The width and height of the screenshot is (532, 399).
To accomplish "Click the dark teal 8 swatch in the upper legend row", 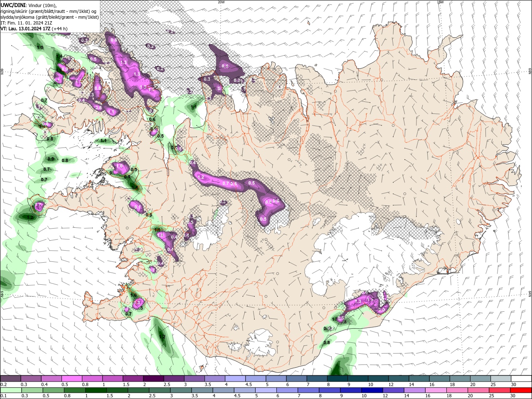I will tap(337, 379).
